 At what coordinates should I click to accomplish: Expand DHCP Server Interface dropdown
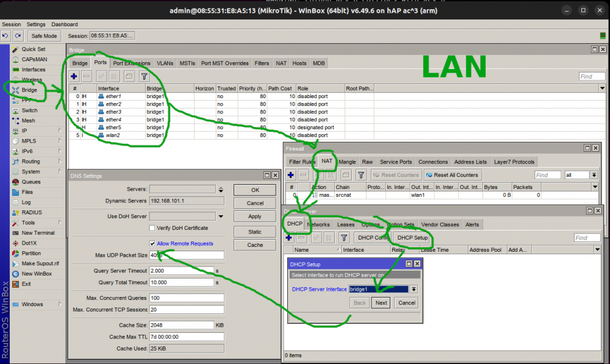coord(414,289)
